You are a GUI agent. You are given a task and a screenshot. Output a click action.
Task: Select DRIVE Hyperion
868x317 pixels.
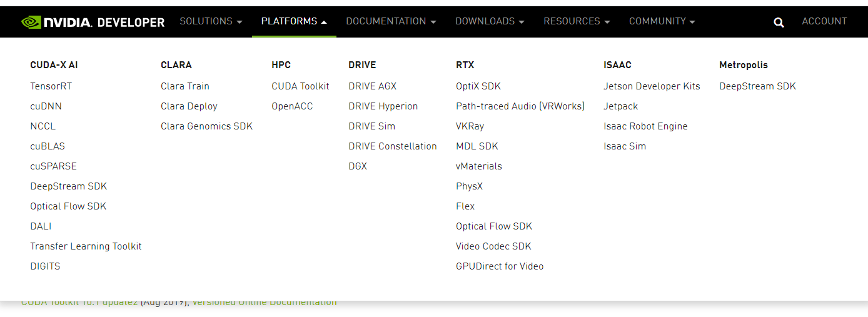383,106
